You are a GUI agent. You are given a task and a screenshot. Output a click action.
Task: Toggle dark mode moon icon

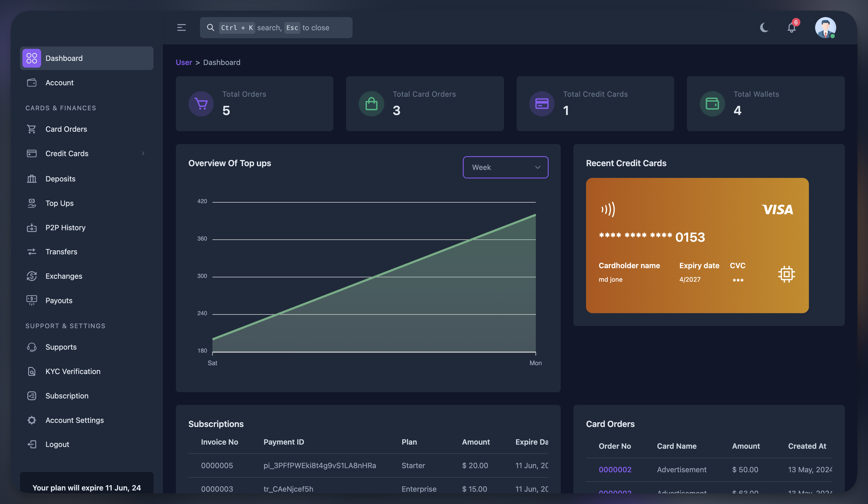tap(764, 28)
